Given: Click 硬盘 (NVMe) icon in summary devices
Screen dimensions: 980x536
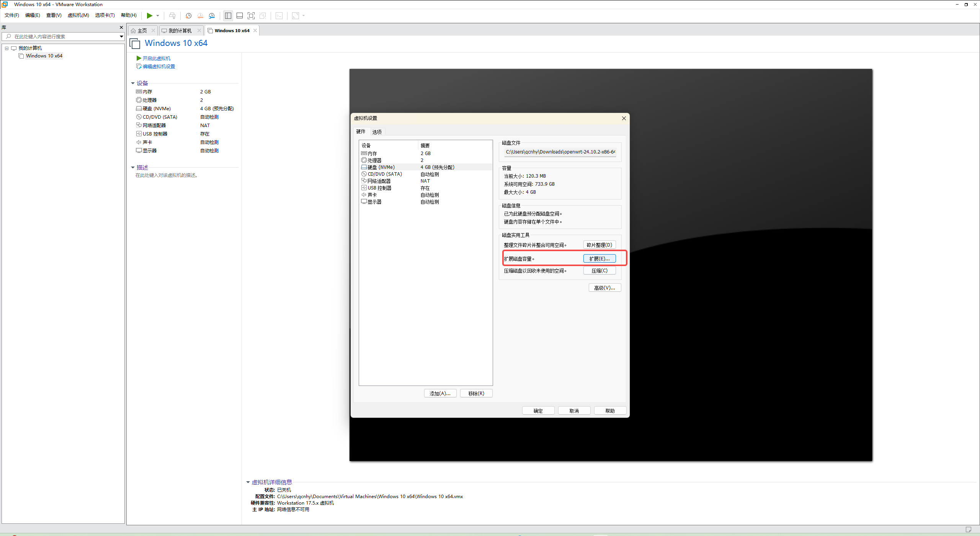Looking at the screenshot, I should (x=139, y=109).
